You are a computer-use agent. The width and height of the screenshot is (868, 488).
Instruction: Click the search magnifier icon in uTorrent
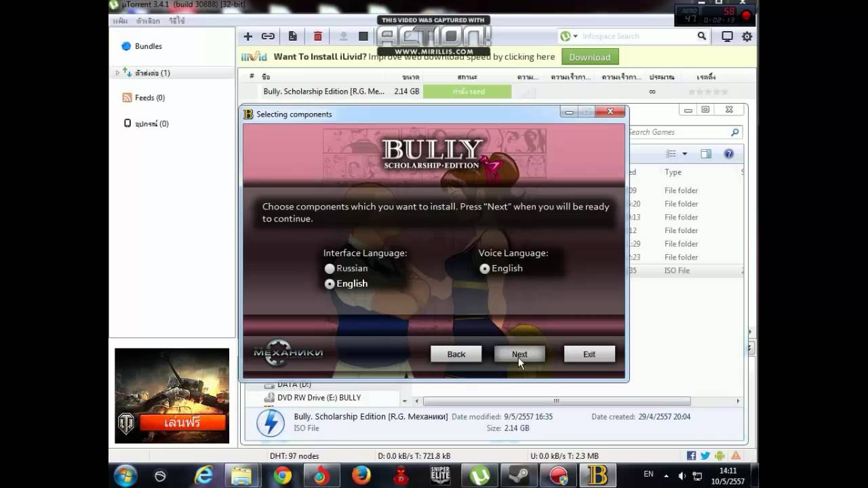[x=703, y=37]
